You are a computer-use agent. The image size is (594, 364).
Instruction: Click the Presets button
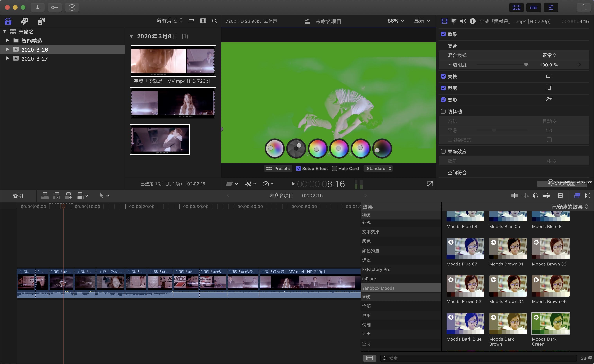(x=278, y=168)
